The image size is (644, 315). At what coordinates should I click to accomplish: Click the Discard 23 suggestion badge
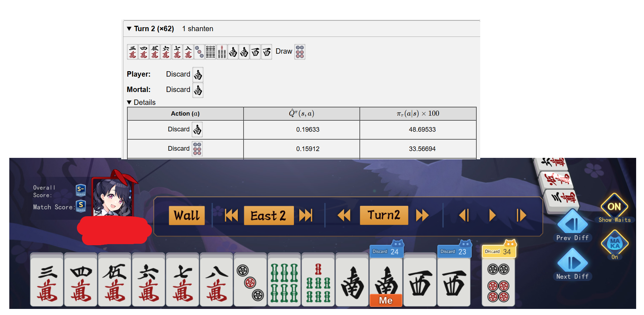click(x=454, y=251)
